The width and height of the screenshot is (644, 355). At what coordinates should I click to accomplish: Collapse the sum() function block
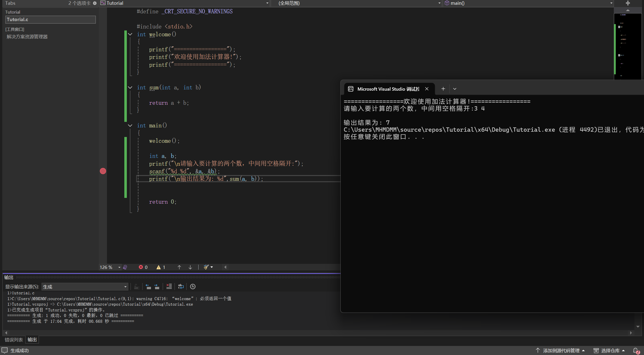pyautogui.click(x=130, y=87)
